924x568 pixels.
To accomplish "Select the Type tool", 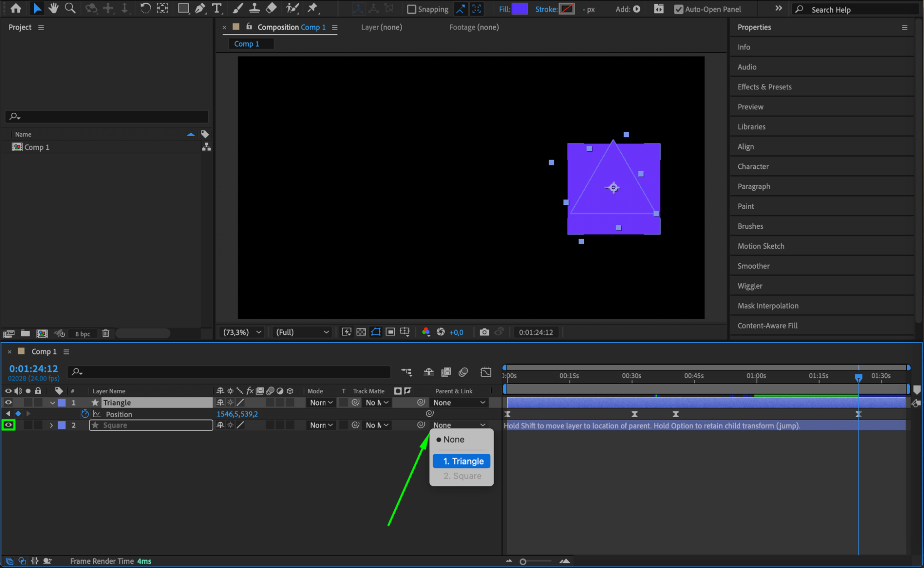I will pos(216,8).
